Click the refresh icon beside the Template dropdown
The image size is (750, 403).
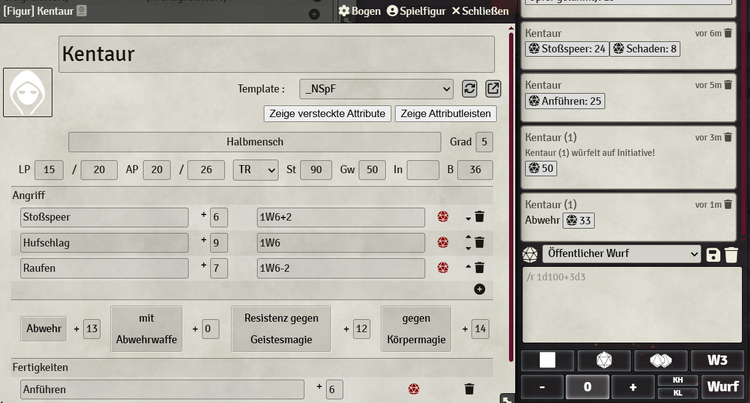point(470,89)
